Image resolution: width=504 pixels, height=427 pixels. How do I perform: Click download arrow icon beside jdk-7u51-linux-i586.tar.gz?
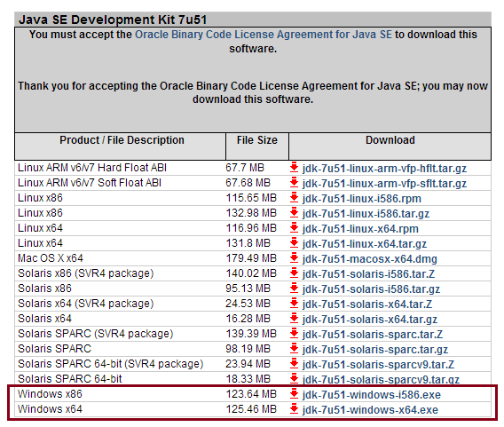click(x=294, y=213)
